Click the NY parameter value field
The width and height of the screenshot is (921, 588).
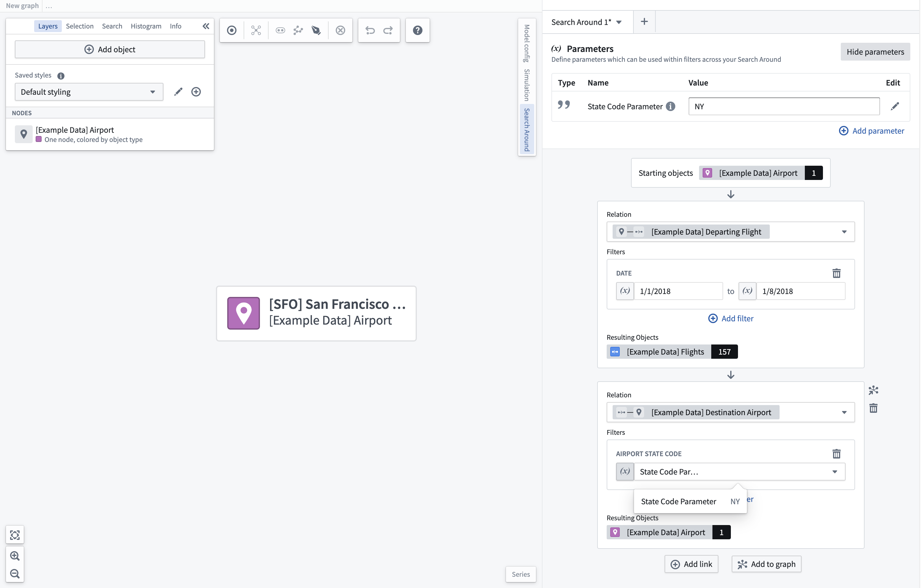(784, 106)
